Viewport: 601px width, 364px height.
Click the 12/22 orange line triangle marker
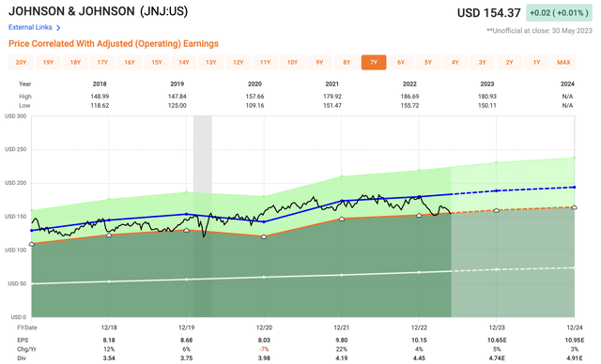point(419,215)
